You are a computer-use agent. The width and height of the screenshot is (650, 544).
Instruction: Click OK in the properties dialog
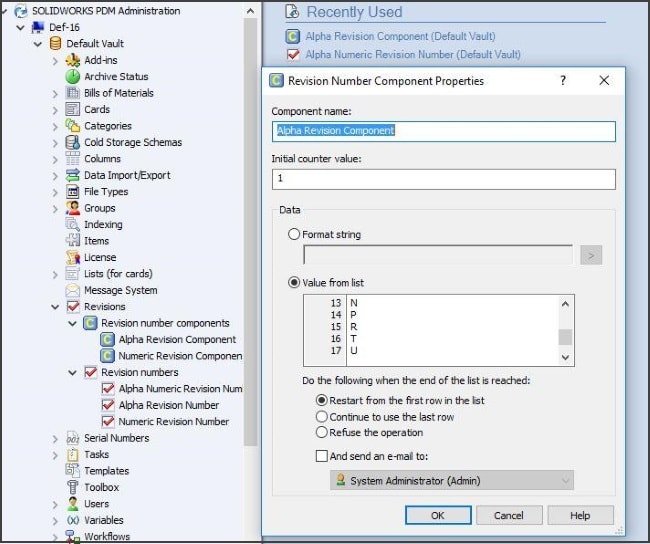pos(438,515)
